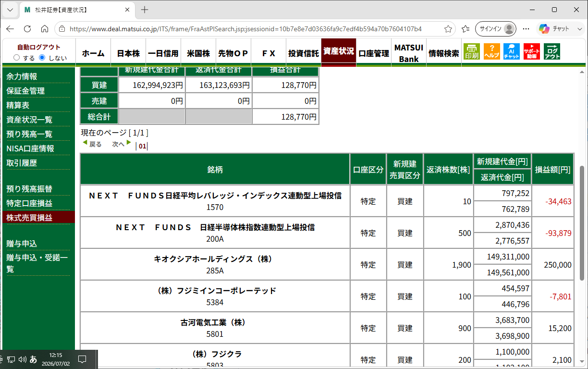
Task: Open 資産状況一覧 sidebar link
Action: [x=29, y=120]
